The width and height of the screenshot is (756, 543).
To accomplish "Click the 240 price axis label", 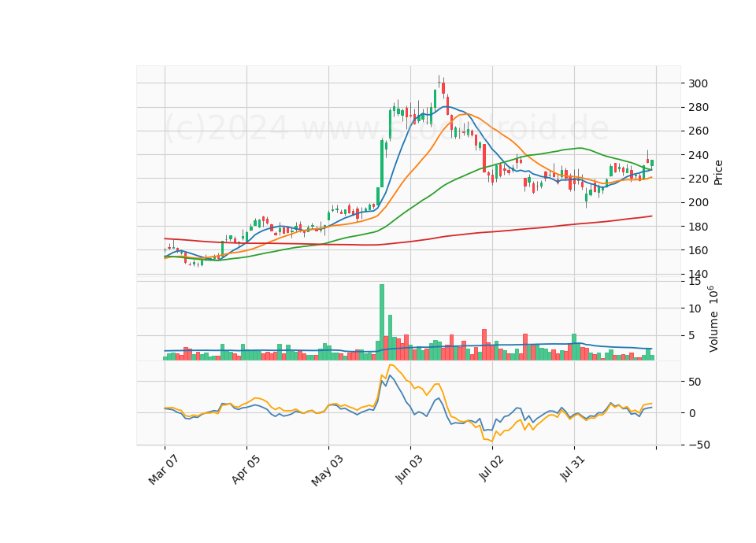I will click(x=699, y=155).
